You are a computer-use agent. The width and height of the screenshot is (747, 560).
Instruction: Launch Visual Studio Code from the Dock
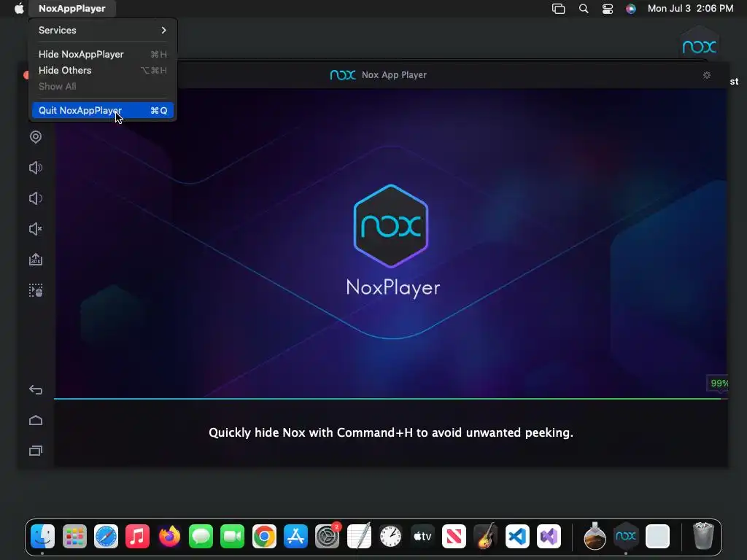(x=517, y=536)
